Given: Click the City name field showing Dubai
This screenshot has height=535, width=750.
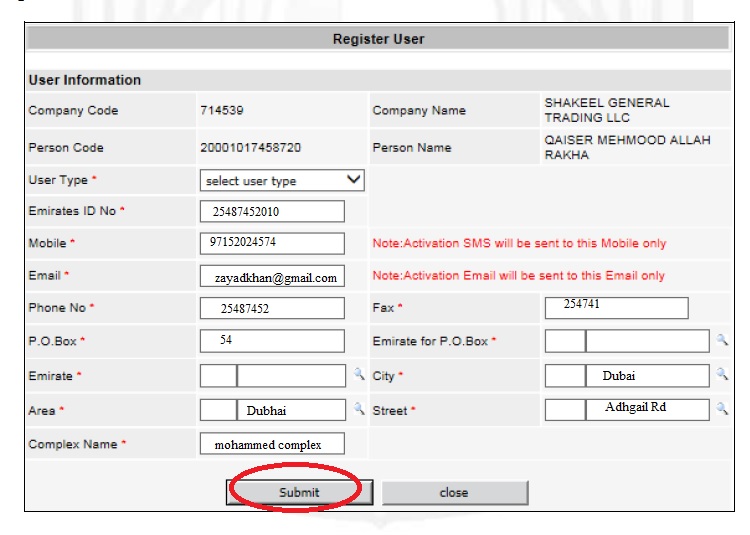Looking at the screenshot, I should [x=647, y=376].
